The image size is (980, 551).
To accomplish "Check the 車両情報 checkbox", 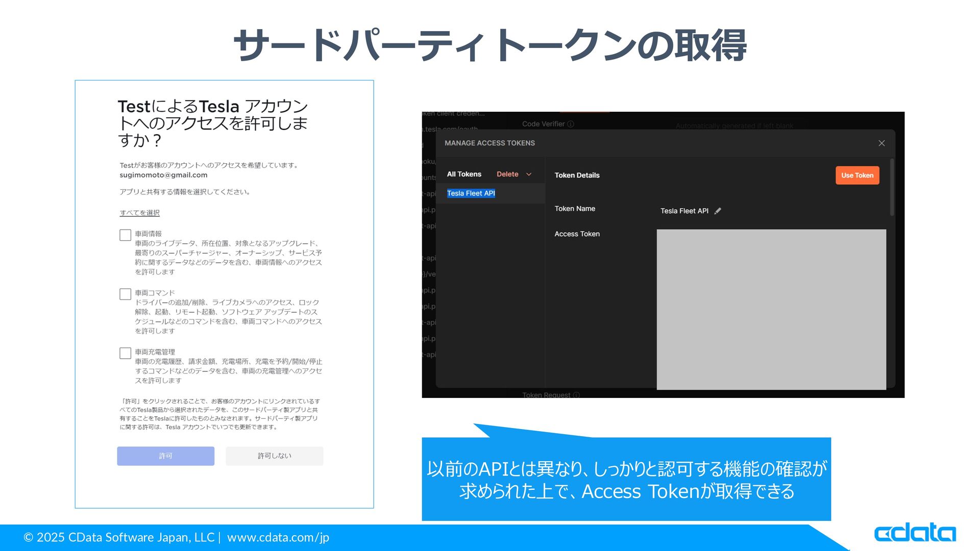I will (125, 235).
